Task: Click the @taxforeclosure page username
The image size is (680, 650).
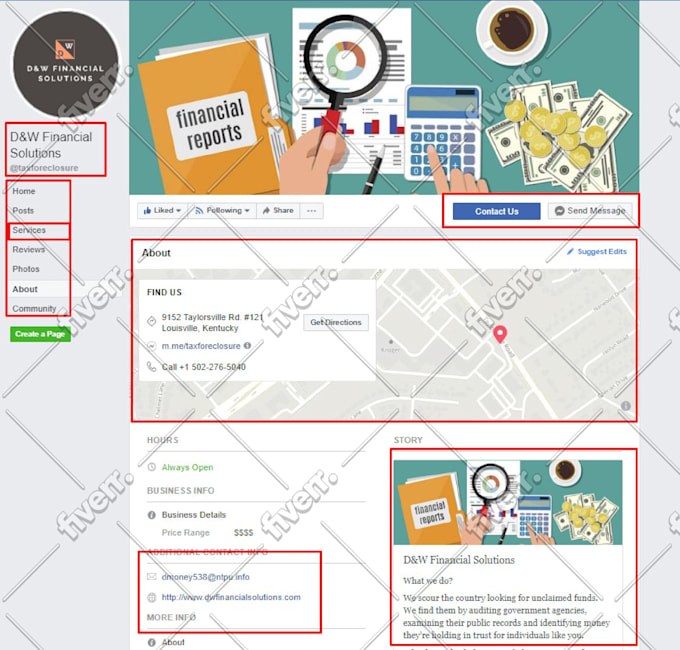Action: (x=44, y=168)
